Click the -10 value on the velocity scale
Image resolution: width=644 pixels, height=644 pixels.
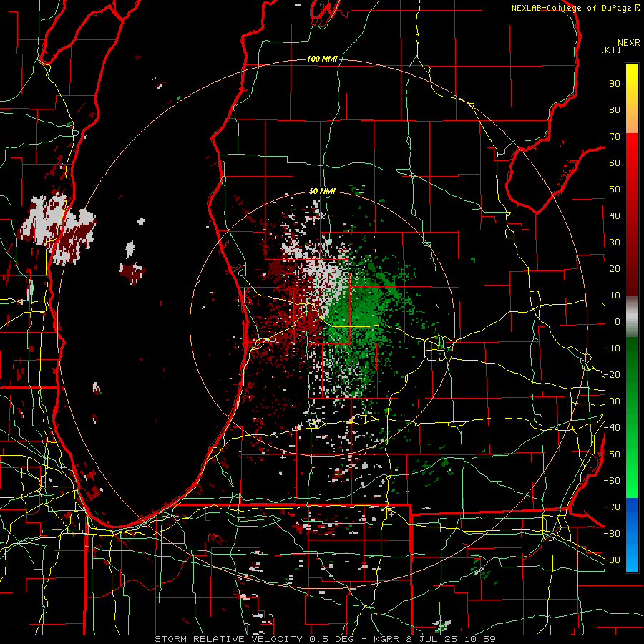click(612, 348)
